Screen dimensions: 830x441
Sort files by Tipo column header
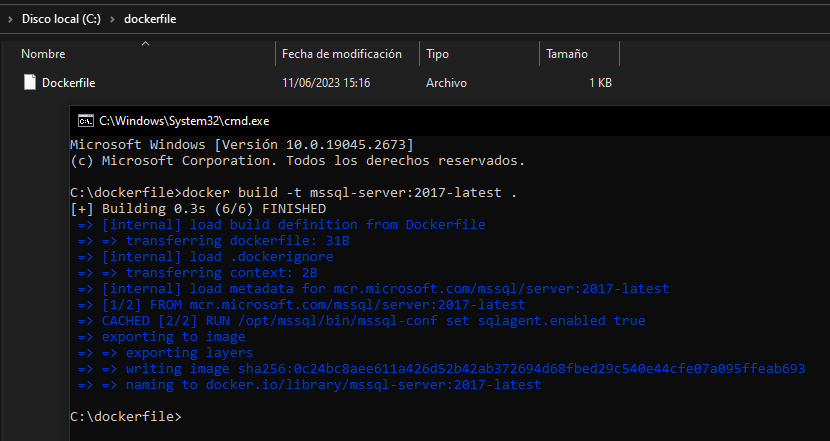point(437,54)
